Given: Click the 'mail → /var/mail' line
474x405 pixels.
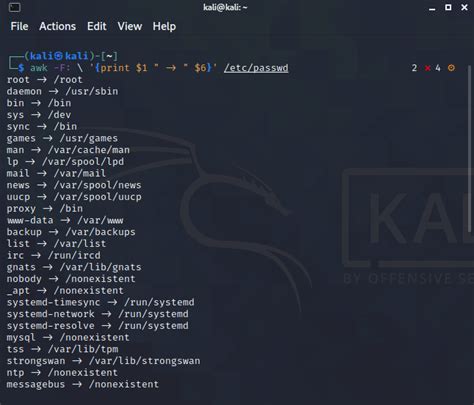Looking at the screenshot, I should 56,173.
